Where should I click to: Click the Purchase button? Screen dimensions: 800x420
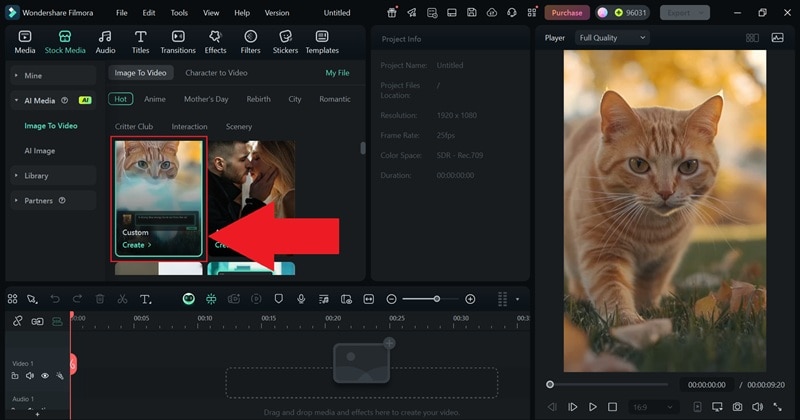[x=567, y=13]
